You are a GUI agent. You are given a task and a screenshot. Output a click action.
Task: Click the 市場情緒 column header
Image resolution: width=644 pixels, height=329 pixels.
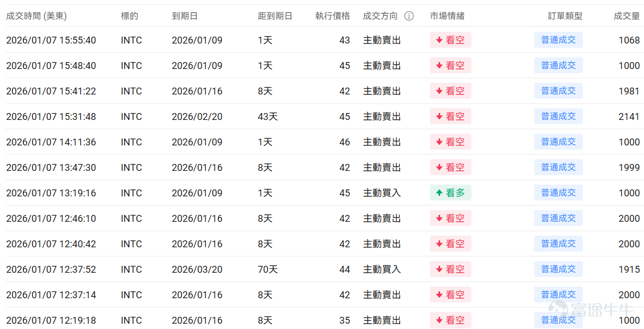pyautogui.click(x=447, y=16)
